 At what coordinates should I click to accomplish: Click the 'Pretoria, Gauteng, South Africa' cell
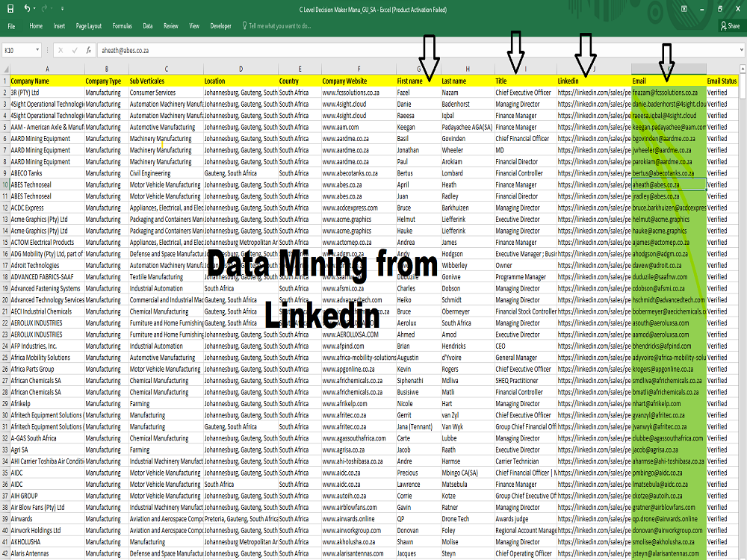(241, 519)
